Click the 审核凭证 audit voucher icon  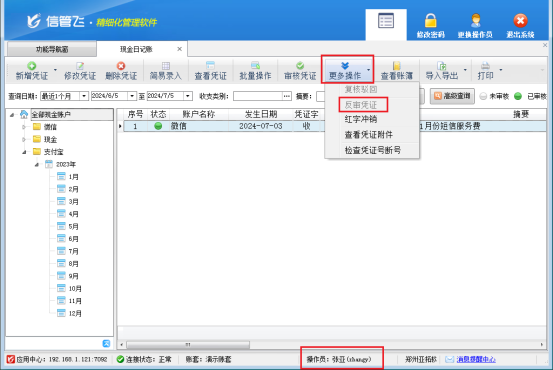pyautogui.click(x=300, y=66)
